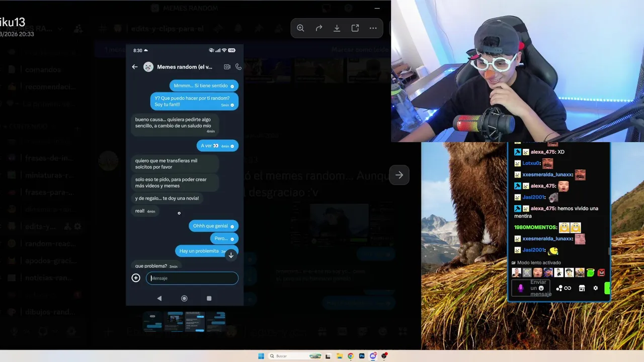The width and height of the screenshot is (644, 362).
Task: Tap Android home circle button
Action: (184, 298)
